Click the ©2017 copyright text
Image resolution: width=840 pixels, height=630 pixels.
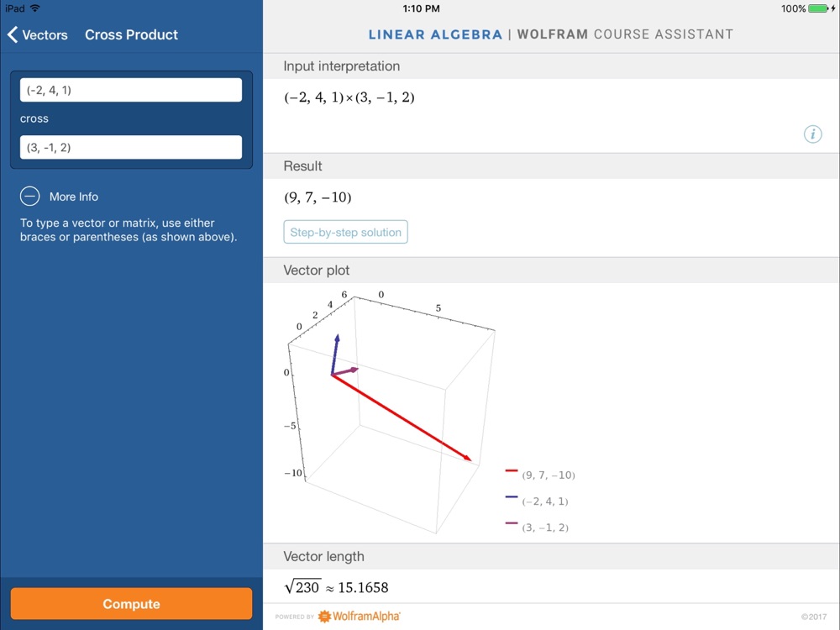pyautogui.click(x=814, y=617)
